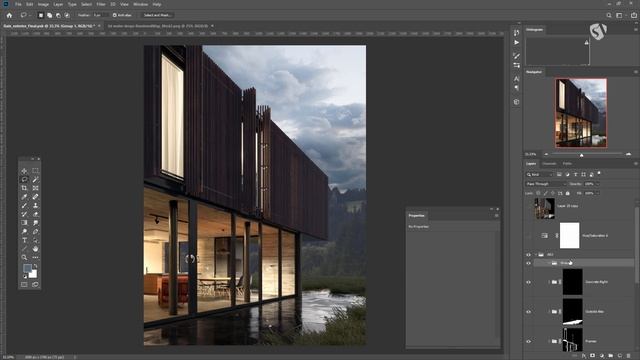Click Add to selection mode icon
The width and height of the screenshot is (640, 360).
(49, 15)
